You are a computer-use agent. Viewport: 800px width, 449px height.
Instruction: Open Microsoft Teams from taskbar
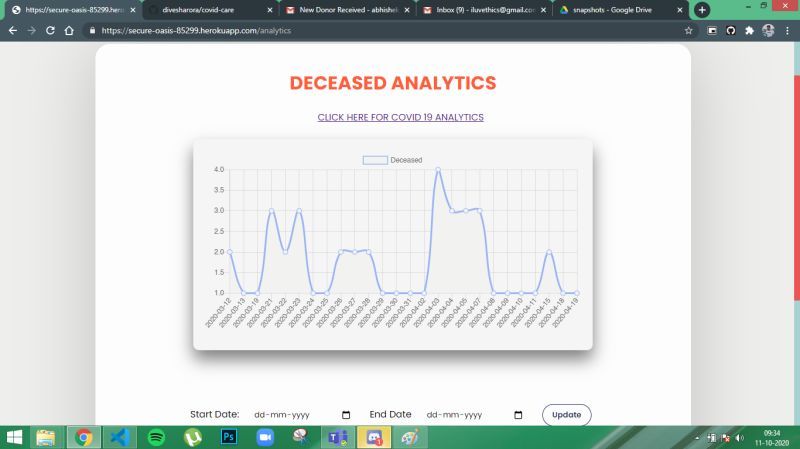(x=337, y=437)
